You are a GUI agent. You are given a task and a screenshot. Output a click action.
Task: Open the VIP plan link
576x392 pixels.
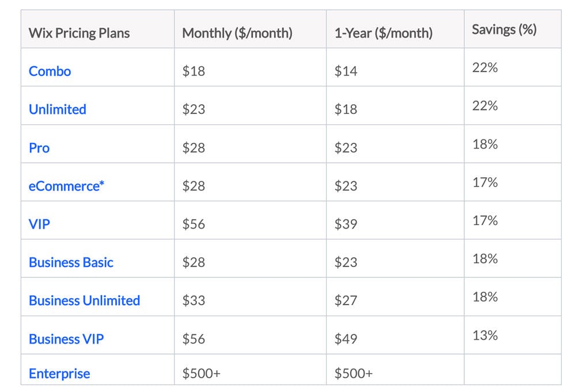pos(39,224)
